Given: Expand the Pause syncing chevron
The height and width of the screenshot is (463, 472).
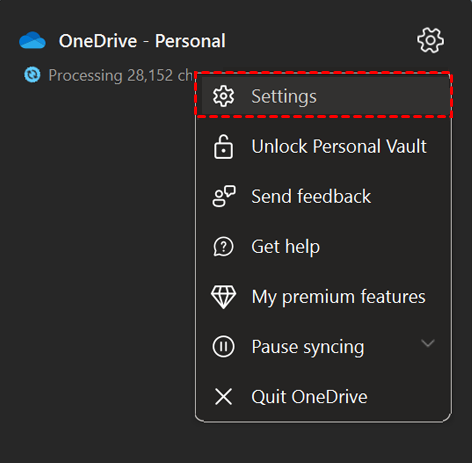Looking at the screenshot, I should tap(428, 343).
